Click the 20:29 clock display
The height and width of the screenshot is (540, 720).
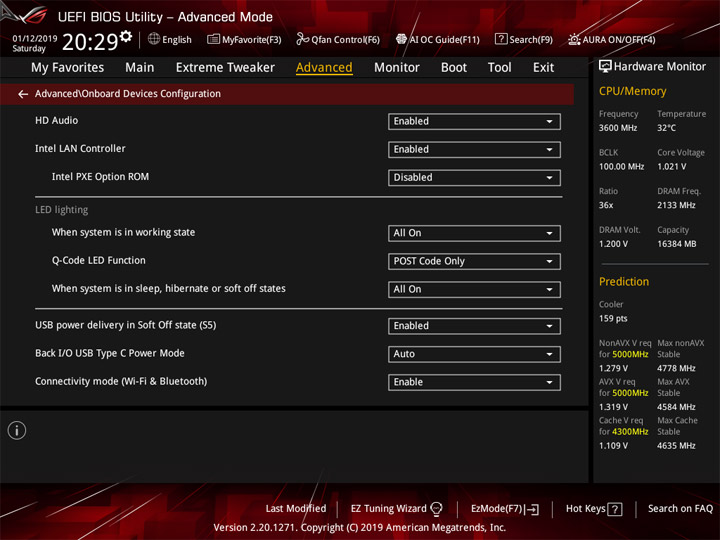click(90, 42)
